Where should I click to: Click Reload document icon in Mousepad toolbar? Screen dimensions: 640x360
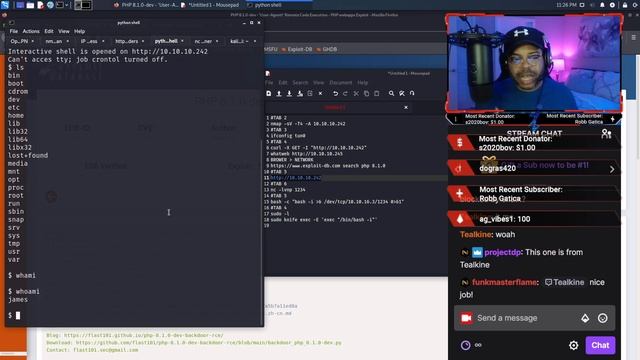(310, 93)
